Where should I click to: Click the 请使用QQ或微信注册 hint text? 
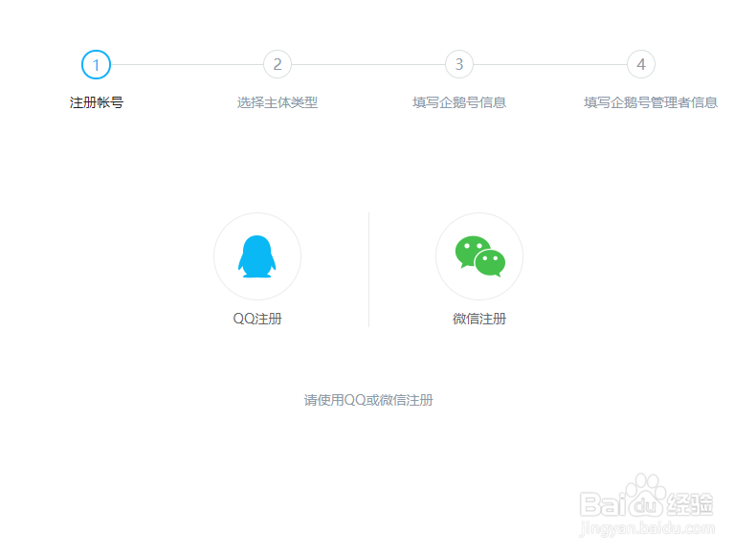coord(368,400)
